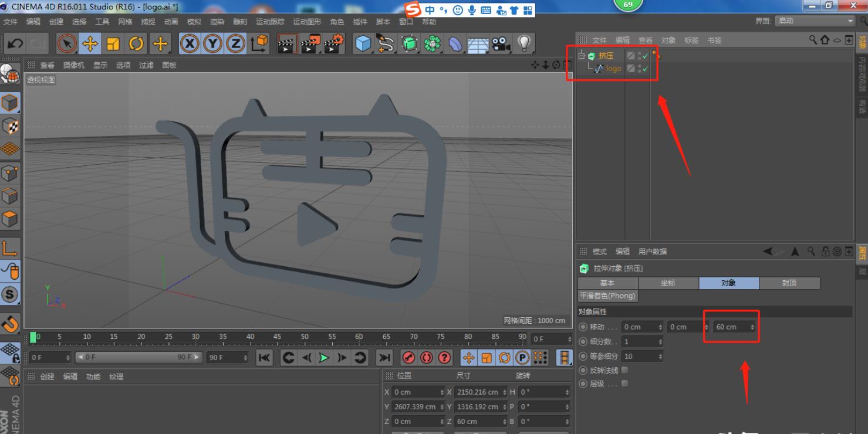
Task: Enable snapping magnet icon
Action: pyautogui.click(x=11, y=323)
